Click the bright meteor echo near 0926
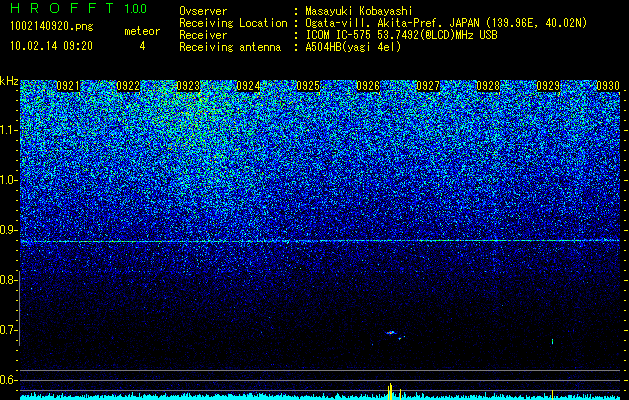 click(390, 333)
